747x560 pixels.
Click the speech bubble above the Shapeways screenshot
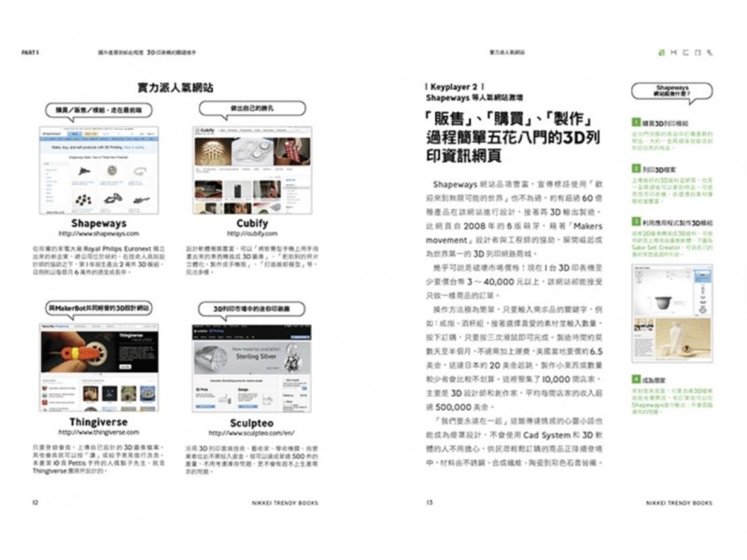pos(99,110)
